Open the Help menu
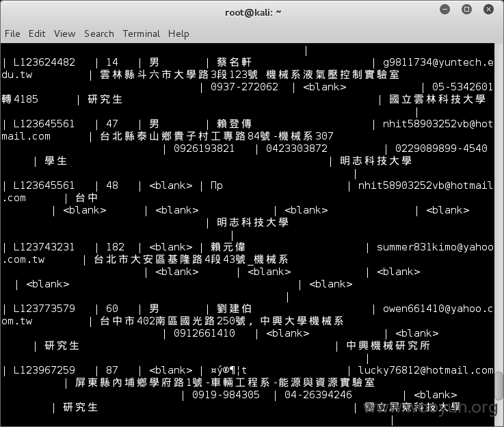The width and height of the screenshot is (504, 427). click(178, 34)
